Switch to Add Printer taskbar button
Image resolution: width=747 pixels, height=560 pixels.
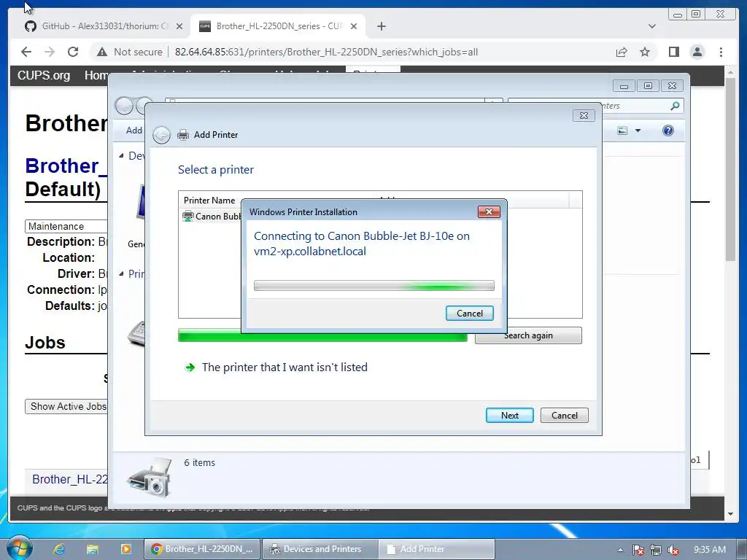[x=438, y=549]
